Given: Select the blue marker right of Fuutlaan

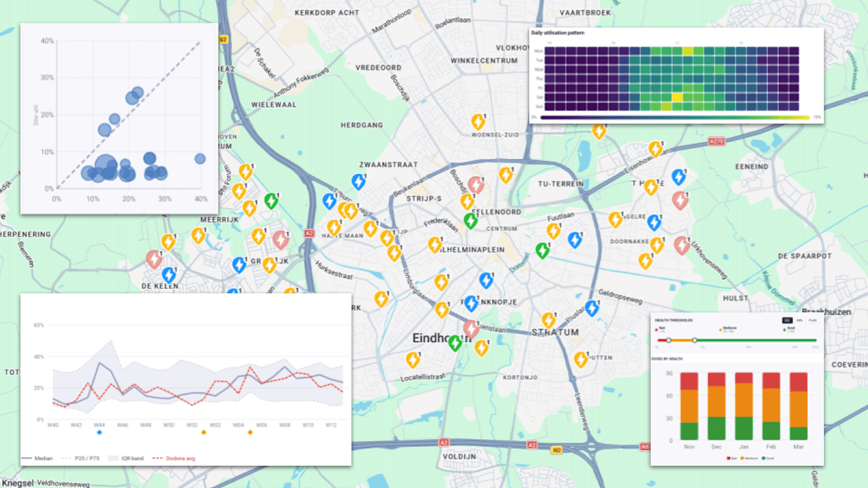Looking at the screenshot, I should pos(575,240).
